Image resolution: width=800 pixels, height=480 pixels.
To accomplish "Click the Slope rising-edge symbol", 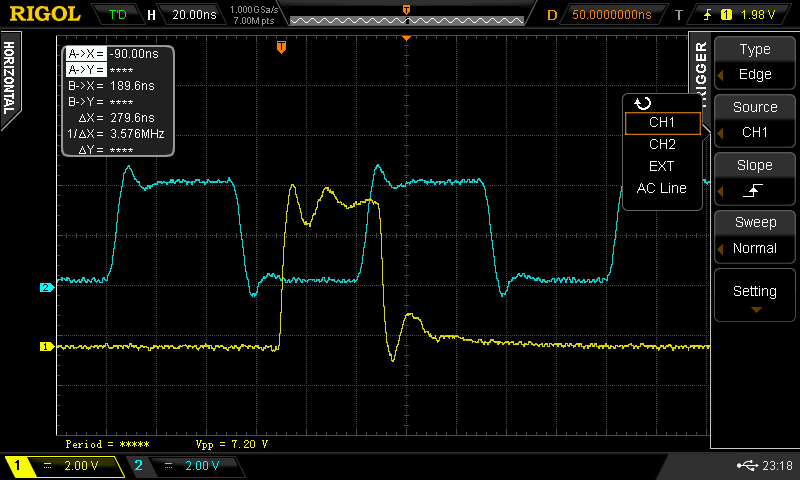I will (753, 191).
